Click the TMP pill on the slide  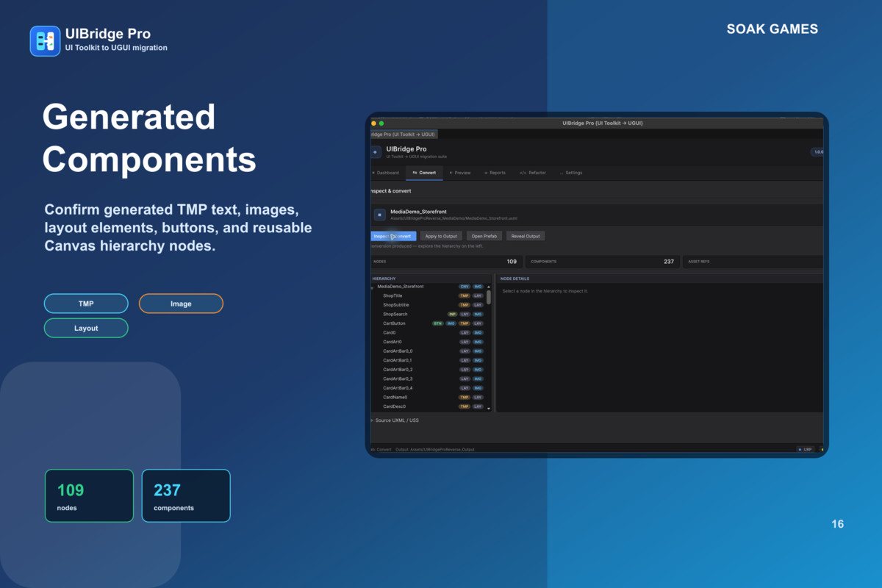point(86,304)
